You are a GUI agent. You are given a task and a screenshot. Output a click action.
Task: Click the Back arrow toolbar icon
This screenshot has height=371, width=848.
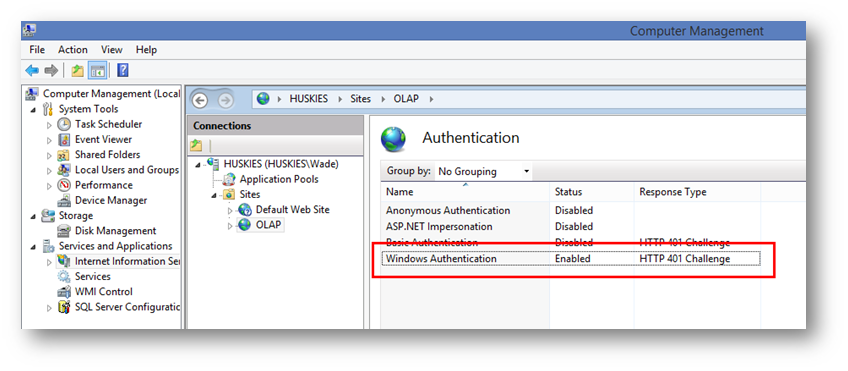point(32,70)
